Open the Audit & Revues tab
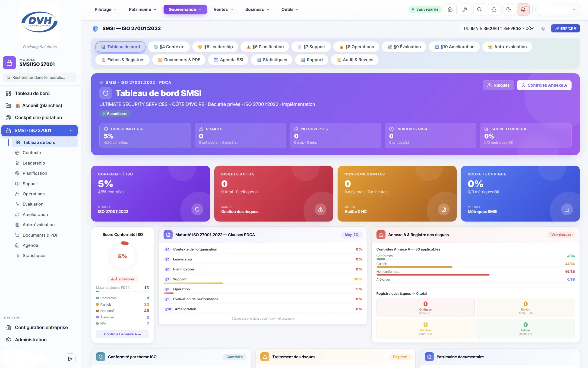The width and height of the screenshot is (588, 368). 355,60
